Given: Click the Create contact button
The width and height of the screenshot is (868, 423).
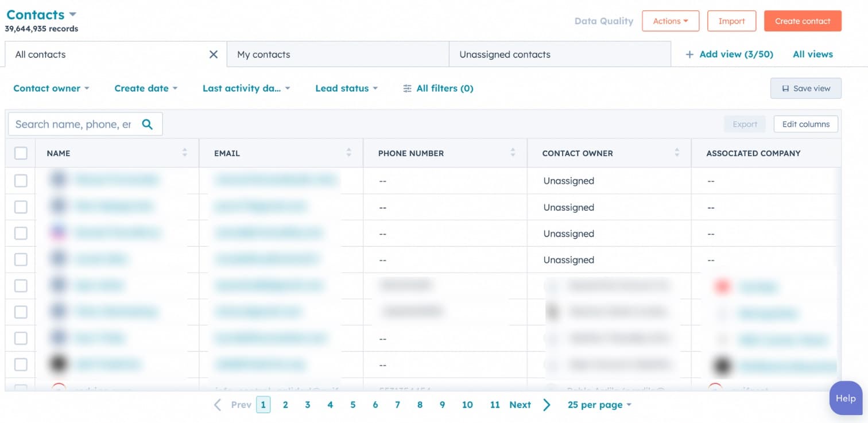Looking at the screenshot, I should pos(802,21).
